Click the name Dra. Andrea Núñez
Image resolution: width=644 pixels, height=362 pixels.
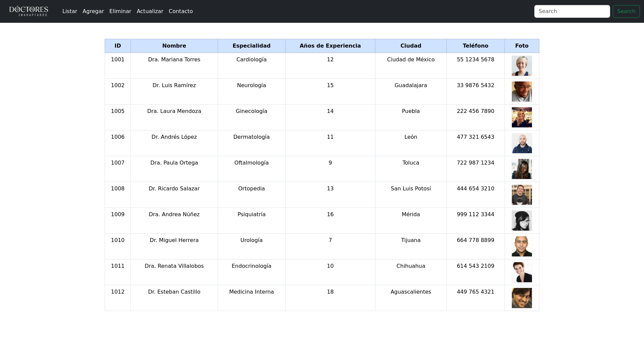[x=174, y=215]
